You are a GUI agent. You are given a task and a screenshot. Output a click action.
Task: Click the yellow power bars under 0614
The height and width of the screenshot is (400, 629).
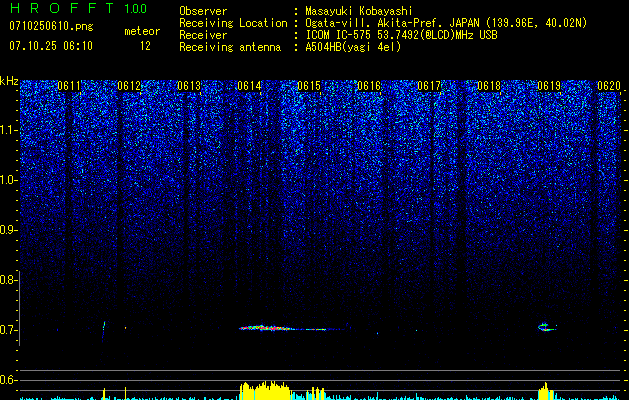click(x=265, y=390)
